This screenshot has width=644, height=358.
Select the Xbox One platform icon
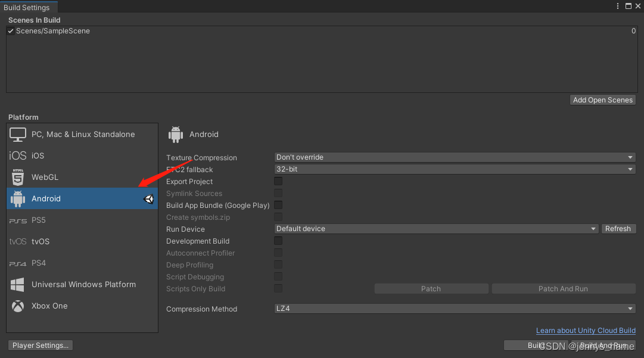(17, 306)
